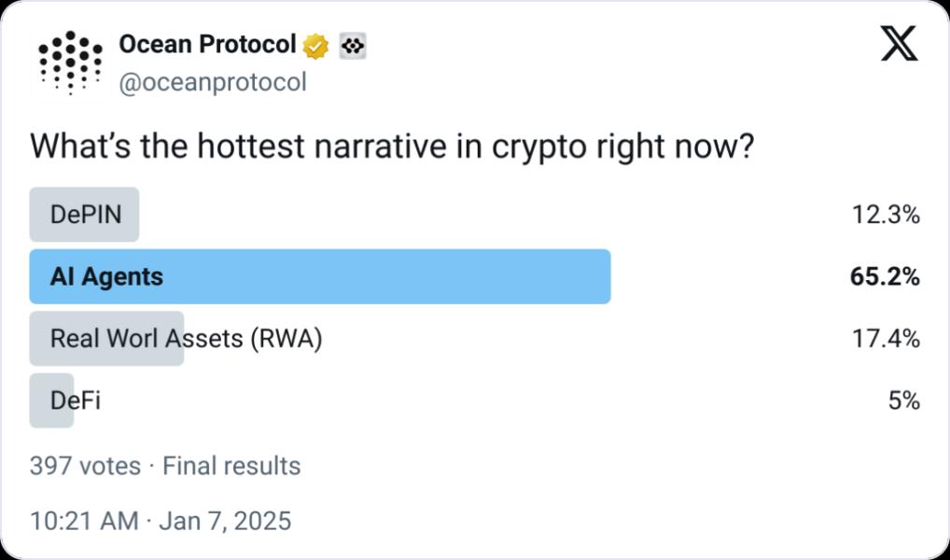Select the AI Agents option text
950x560 pixels.
pos(106,276)
